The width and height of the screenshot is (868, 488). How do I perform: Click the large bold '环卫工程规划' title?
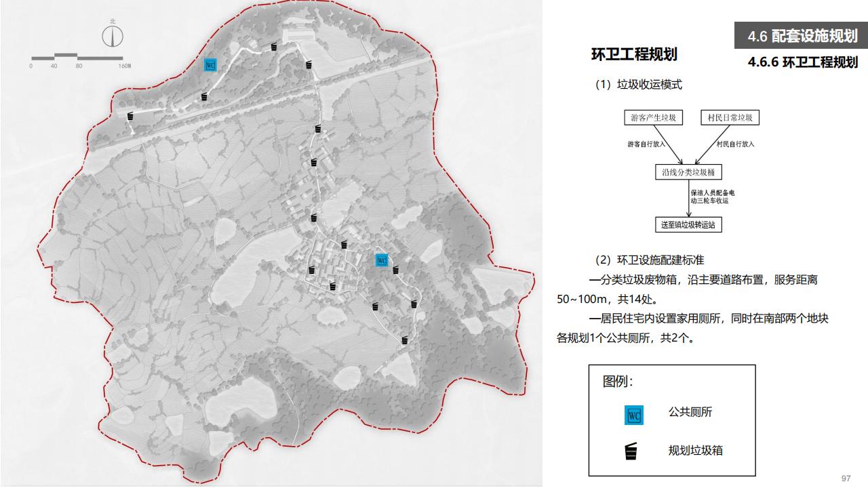(634, 54)
